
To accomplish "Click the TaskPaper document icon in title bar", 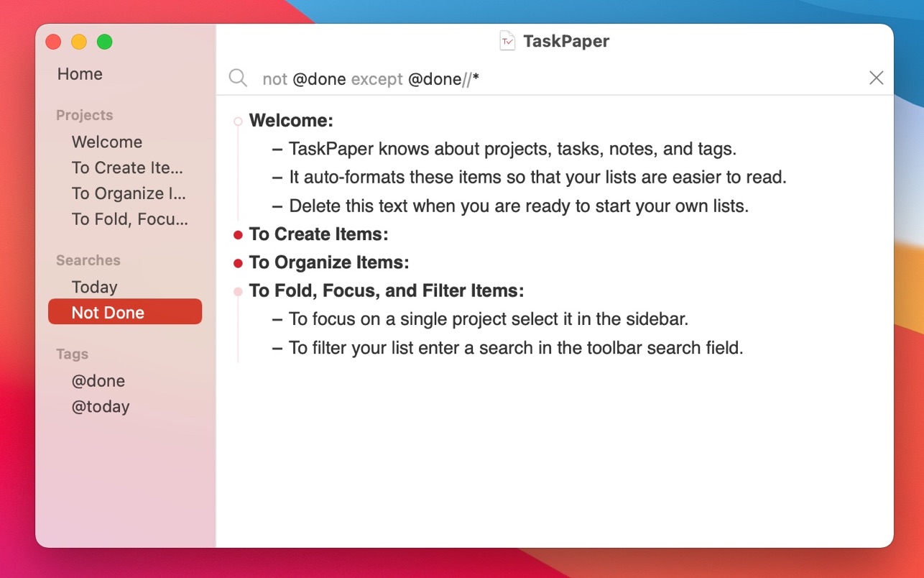I will [507, 41].
